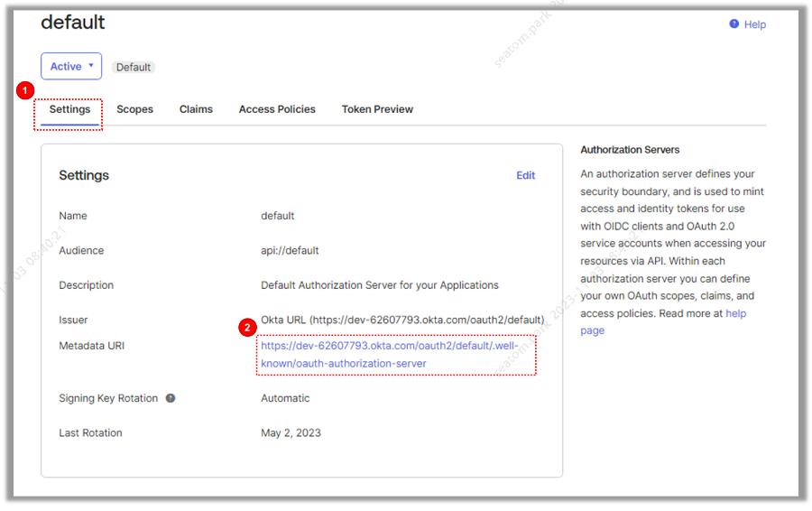
Task: Switch to the Settings tab
Action: (x=69, y=109)
